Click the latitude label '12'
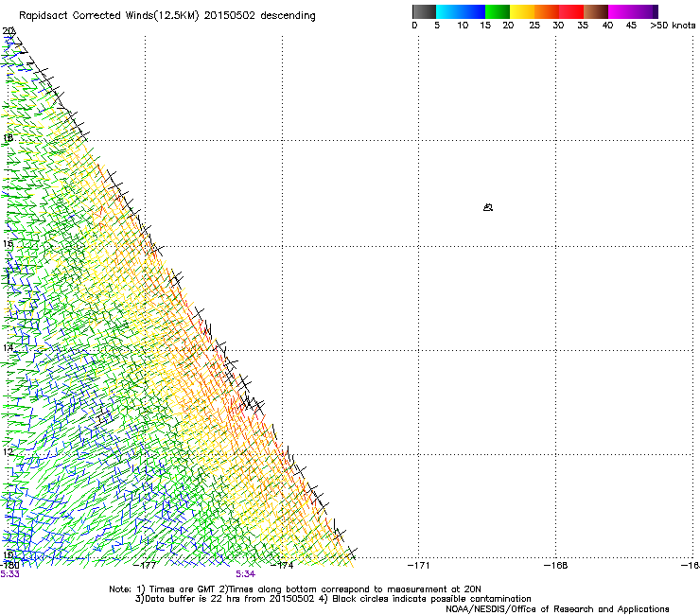 [8, 452]
